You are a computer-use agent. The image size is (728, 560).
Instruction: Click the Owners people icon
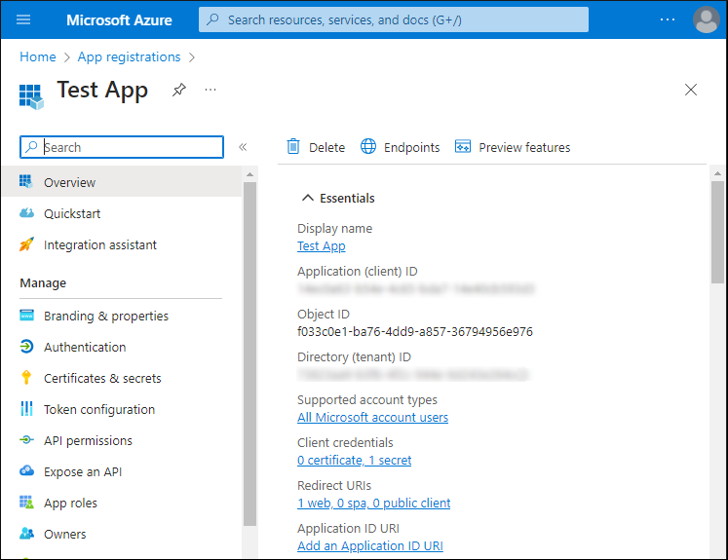(x=26, y=533)
